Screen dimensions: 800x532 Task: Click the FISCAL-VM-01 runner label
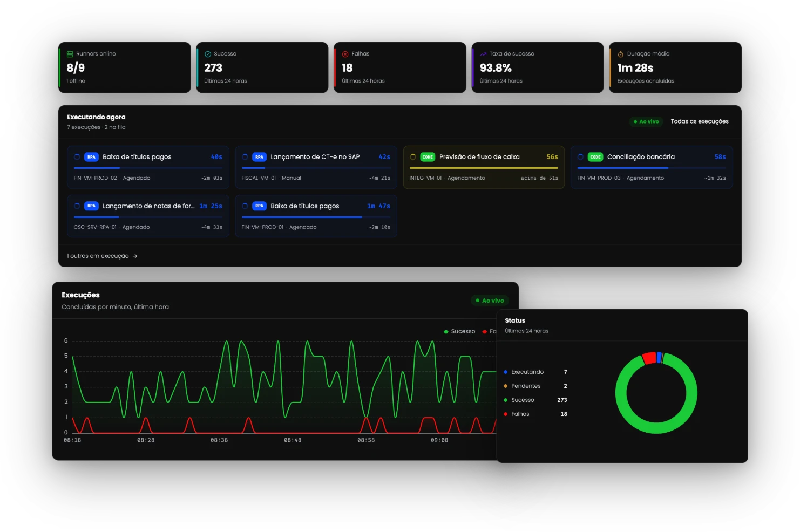click(259, 178)
